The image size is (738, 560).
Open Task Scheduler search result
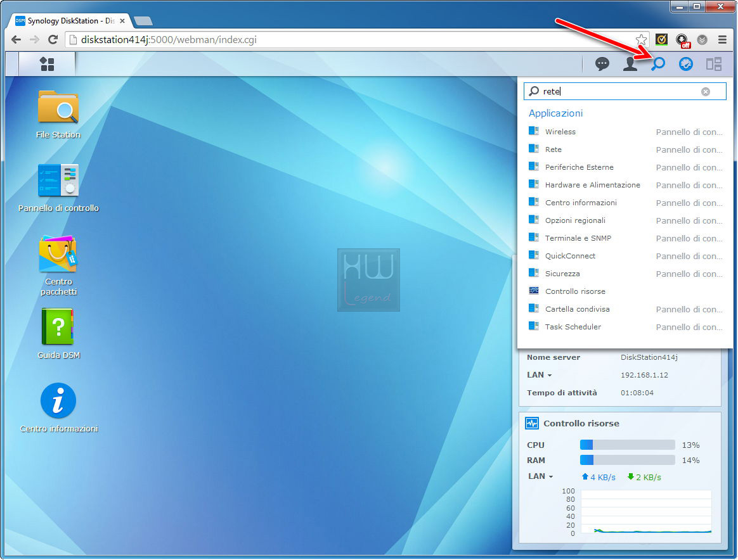click(625, 327)
